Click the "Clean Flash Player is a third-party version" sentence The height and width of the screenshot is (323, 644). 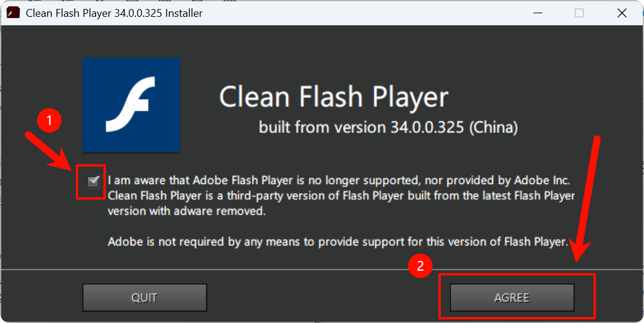pyautogui.click(x=341, y=196)
